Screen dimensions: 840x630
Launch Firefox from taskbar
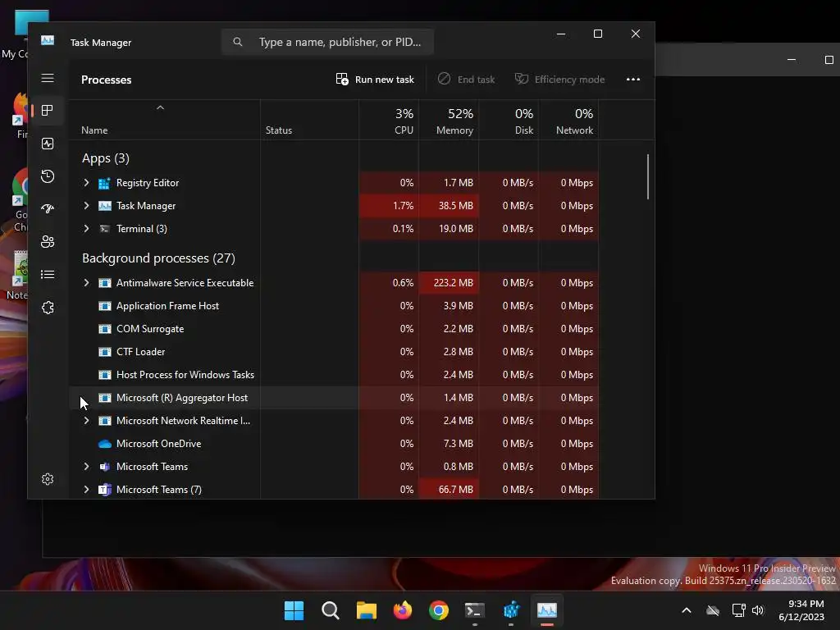pyautogui.click(x=402, y=610)
